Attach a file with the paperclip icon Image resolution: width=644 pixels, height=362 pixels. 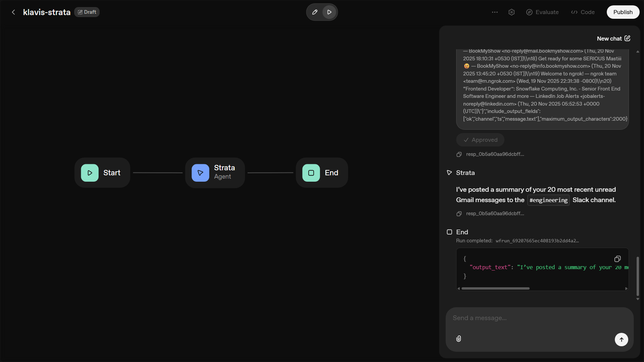[x=458, y=339]
